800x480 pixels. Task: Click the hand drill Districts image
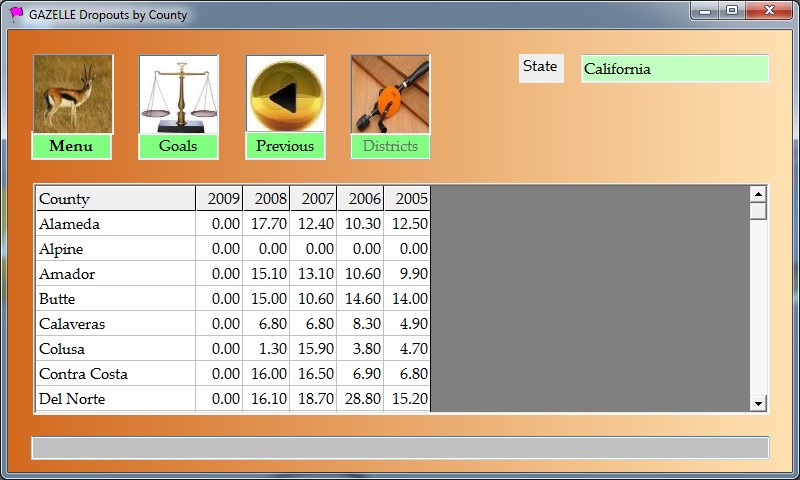(x=390, y=94)
